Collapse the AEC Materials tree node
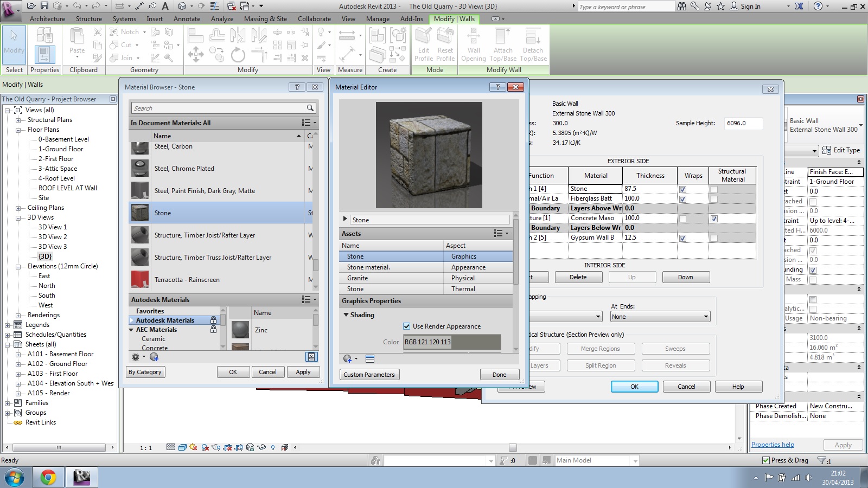Image resolution: width=868 pixels, height=488 pixels. click(131, 330)
